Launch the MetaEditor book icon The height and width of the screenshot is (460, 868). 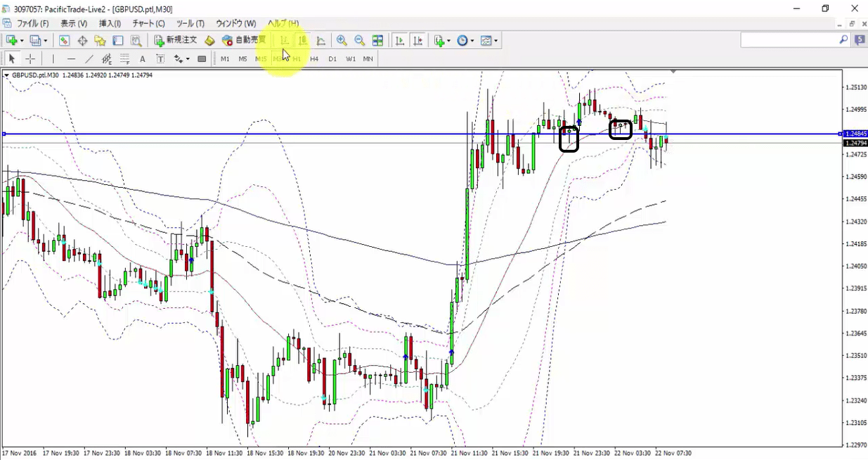click(209, 41)
